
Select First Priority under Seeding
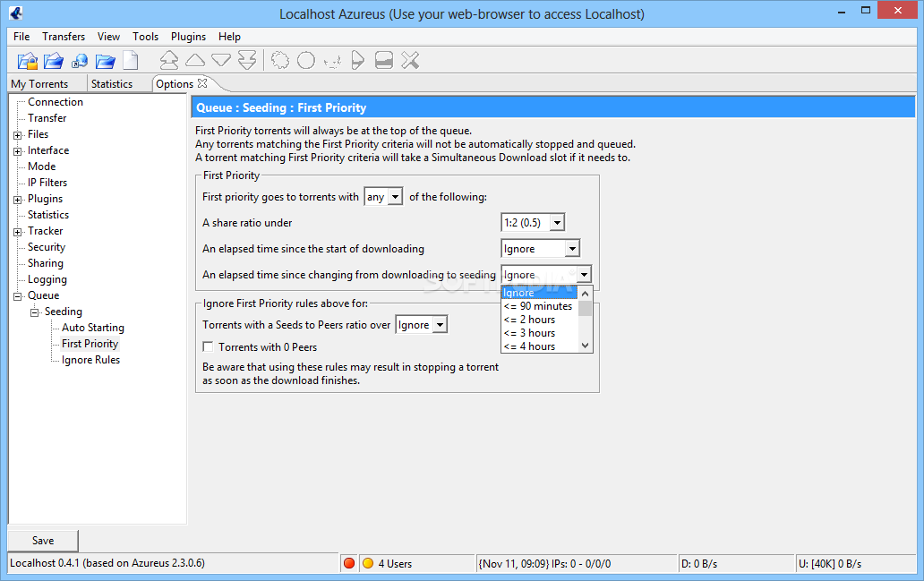pos(90,344)
